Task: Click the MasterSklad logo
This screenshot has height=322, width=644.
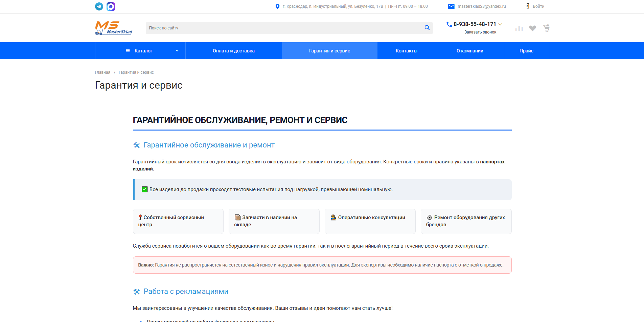Action: point(114,28)
